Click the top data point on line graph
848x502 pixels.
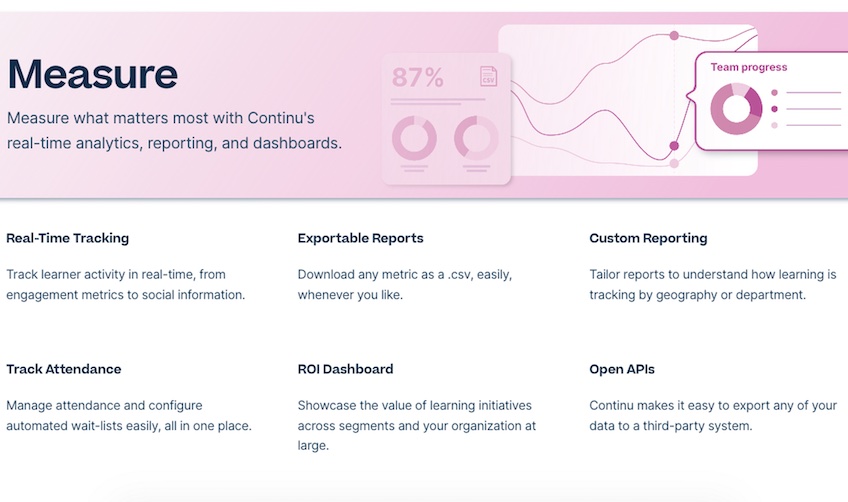674,36
